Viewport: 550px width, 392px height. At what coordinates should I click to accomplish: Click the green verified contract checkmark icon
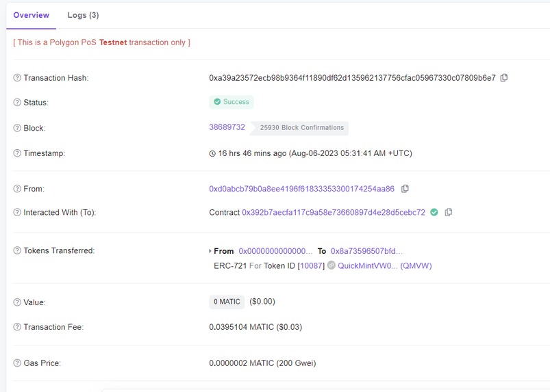point(434,212)
